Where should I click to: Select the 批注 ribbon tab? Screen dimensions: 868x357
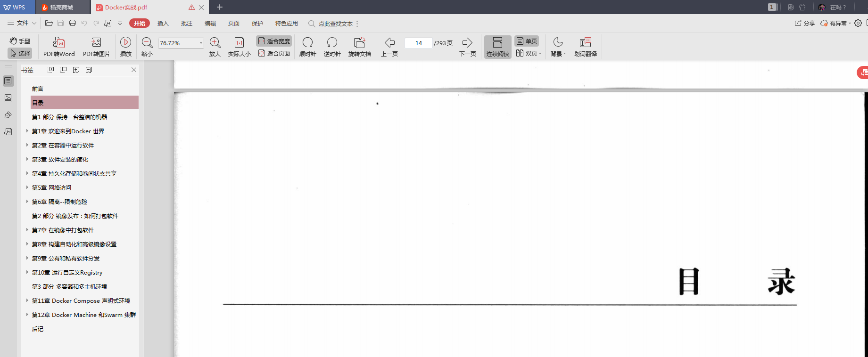[x=186, y=23]
